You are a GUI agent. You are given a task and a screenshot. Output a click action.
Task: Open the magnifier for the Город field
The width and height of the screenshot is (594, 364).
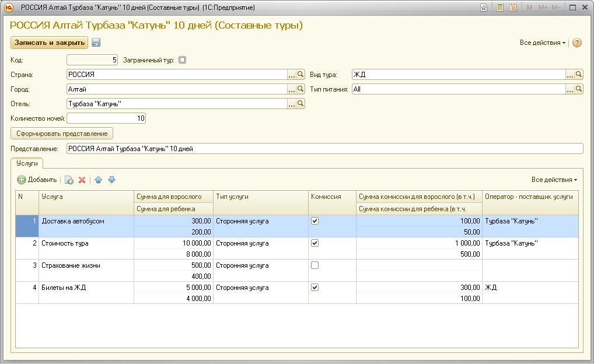[301, 89]
